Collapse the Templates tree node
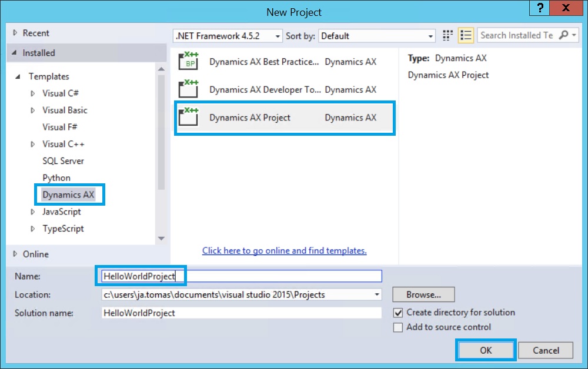 tap(18, 76)
